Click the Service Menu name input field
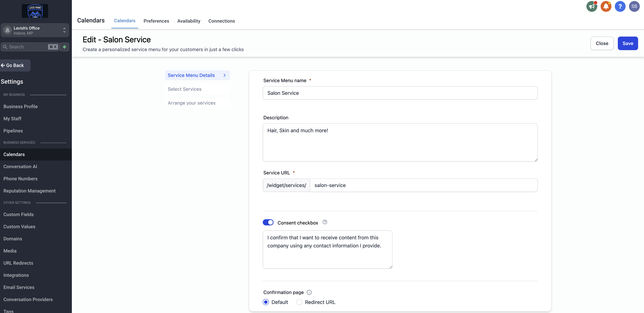Image resolution: width=644 pixels, height=313 pixels. tap(400, 93)
